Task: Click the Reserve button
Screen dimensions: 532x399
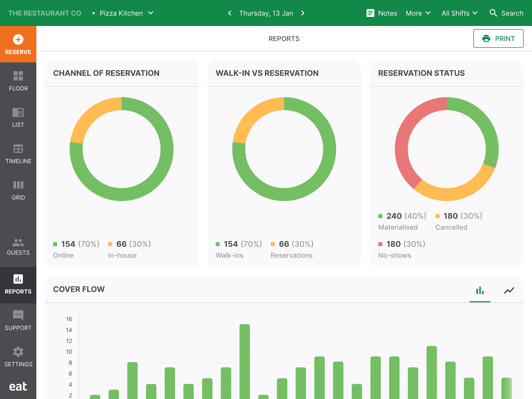Action: [18, 44]
